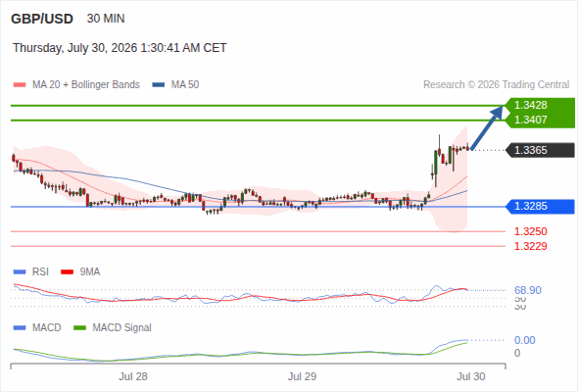Click the MACD blue legend swatch
The width and height of the screenshot is (578, 392).
coord(20,328)
